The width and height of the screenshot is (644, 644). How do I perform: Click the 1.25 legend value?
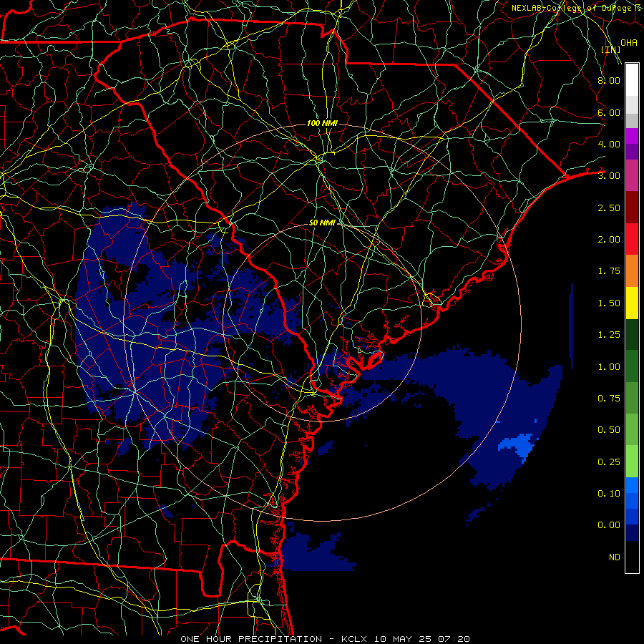[609, 335]
